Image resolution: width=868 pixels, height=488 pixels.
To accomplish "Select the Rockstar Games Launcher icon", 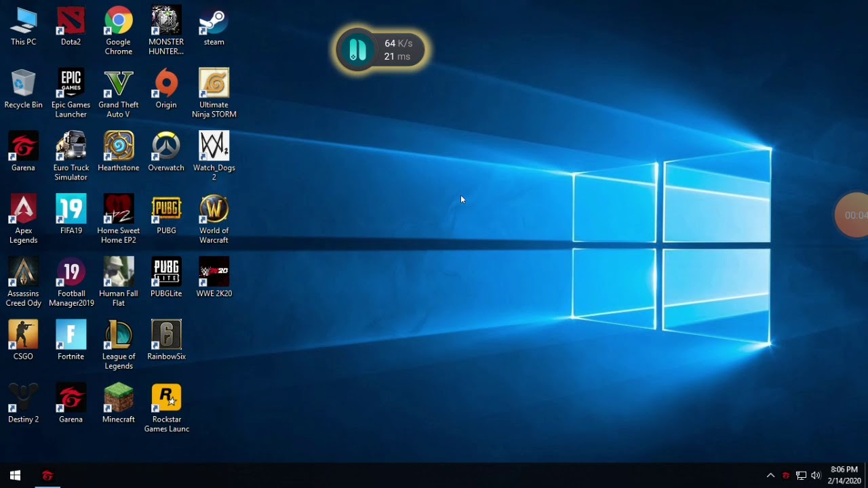I will pos(166,409).
